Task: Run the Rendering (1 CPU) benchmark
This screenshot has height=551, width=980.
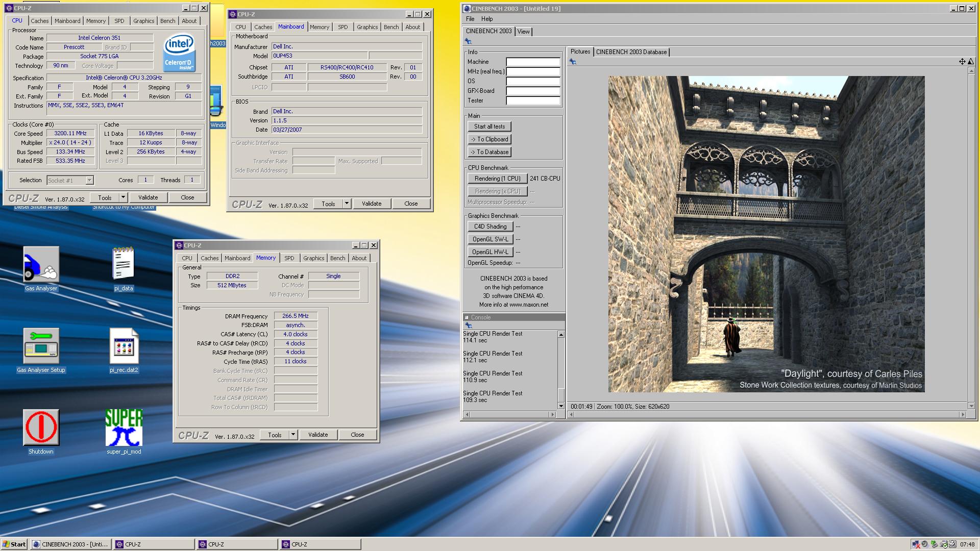Action: pos(497,179)
